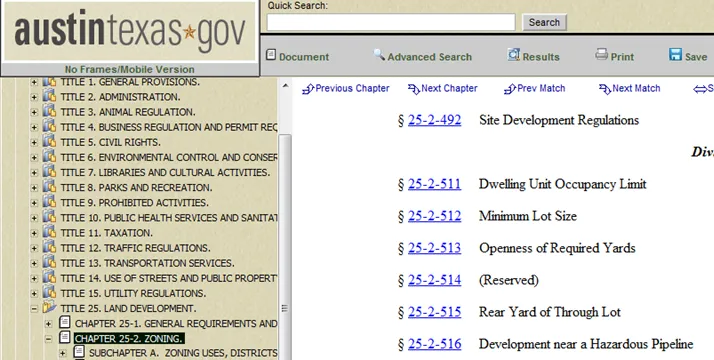Expand Title 10 Public Health Services
Viewport: 714px width, 360px height.
tap(34, 218)
